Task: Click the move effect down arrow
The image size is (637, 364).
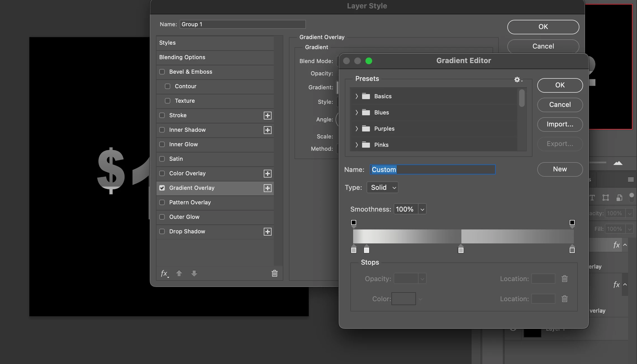Action: click(194, 273)
